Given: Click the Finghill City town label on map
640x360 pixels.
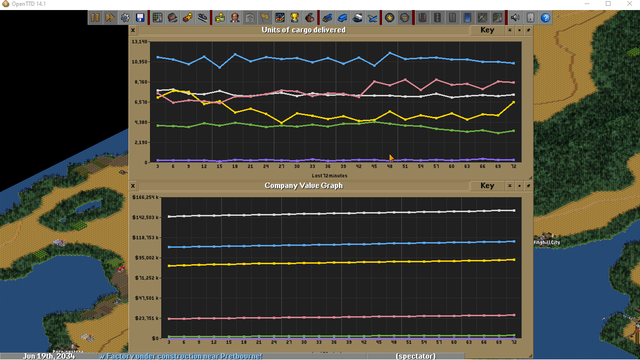Looking at the screenshot, I should [x=547, y=242].
